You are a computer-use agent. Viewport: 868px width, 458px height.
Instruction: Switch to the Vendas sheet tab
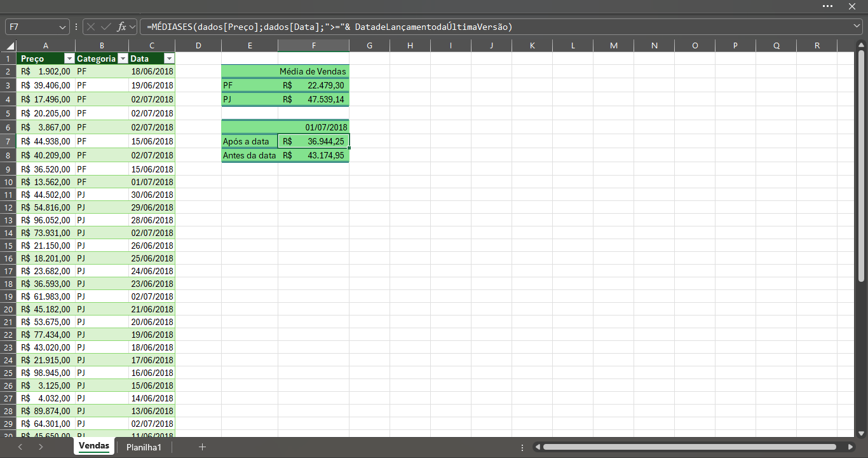[x=94, y=447]
